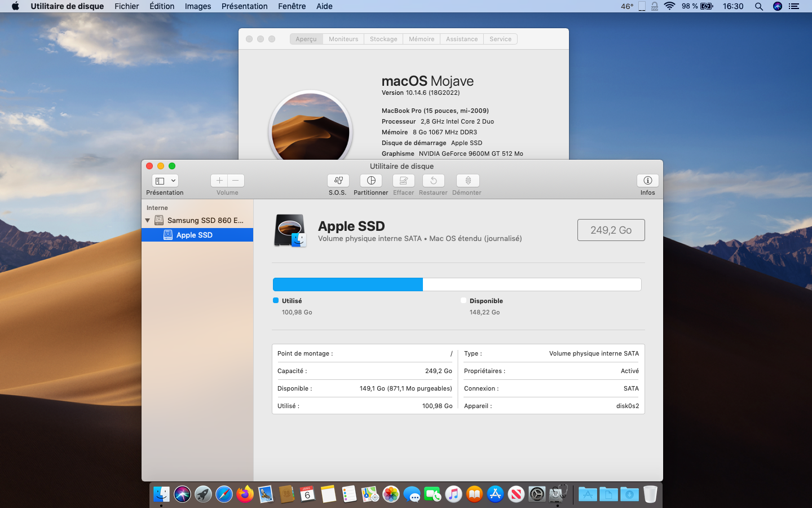Open the Fichier menu
Screen dimensions: 812x508
pyautogui.click(x=126, y=6)
